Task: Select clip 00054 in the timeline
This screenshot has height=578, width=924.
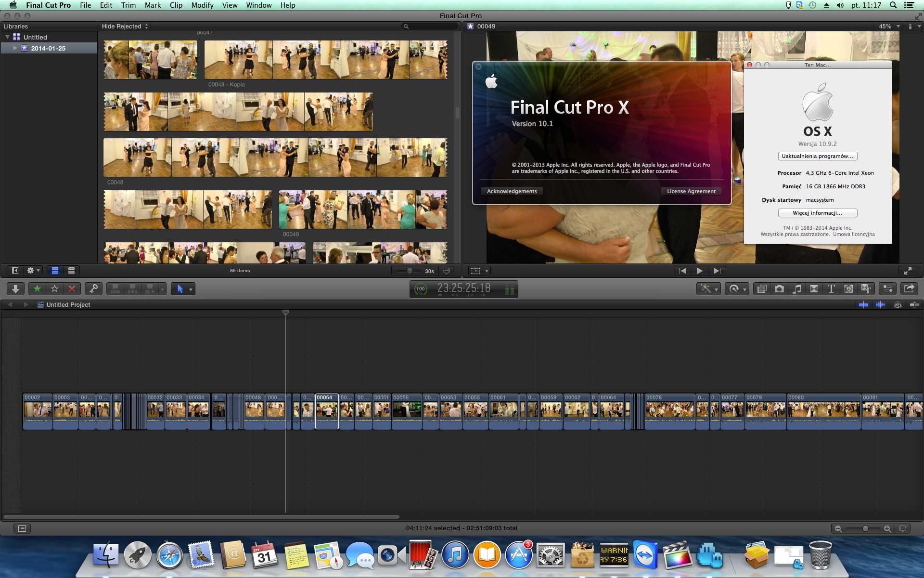Action: point(327,411)
